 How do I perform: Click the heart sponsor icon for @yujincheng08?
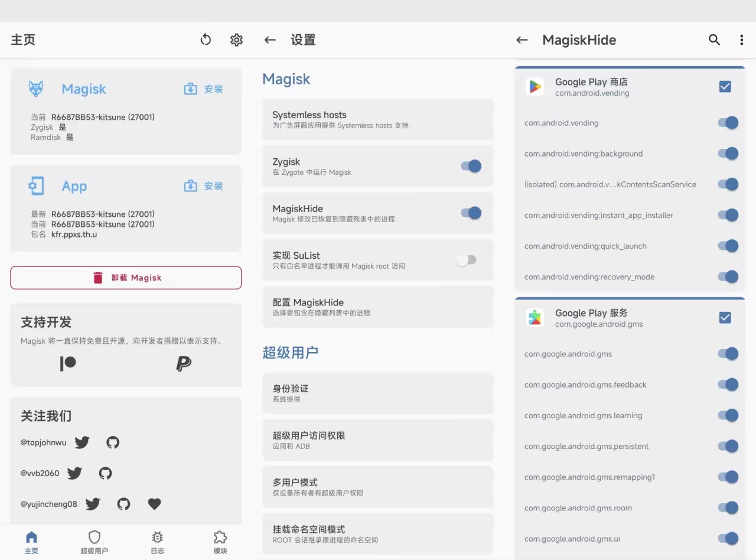point(154,504)
